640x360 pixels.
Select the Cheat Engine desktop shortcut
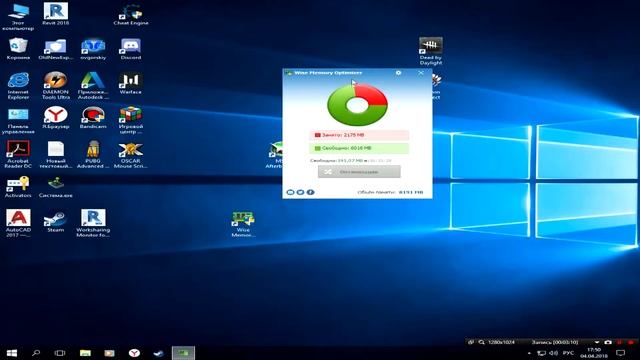click(131, 16)
